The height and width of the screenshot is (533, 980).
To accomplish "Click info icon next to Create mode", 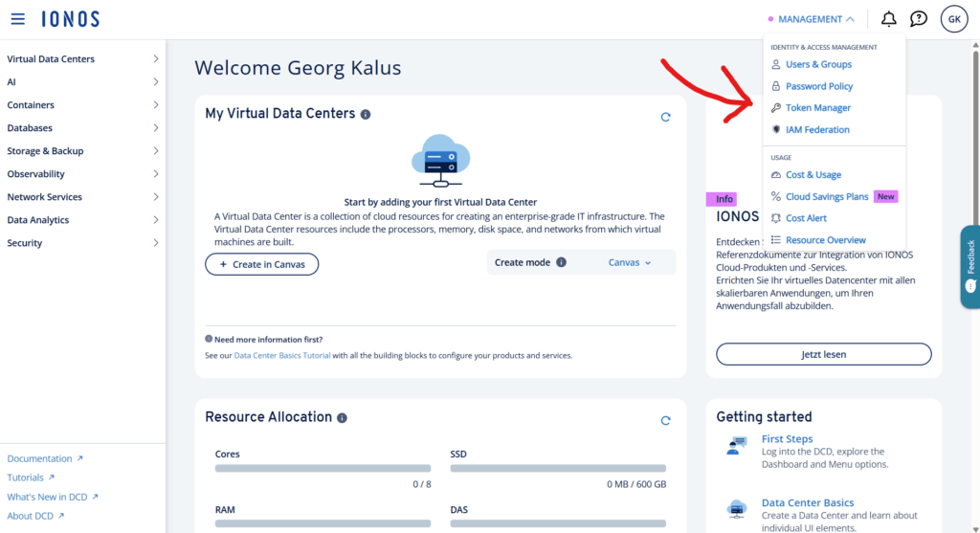I will pyautogui.click(x=562, y=262).
